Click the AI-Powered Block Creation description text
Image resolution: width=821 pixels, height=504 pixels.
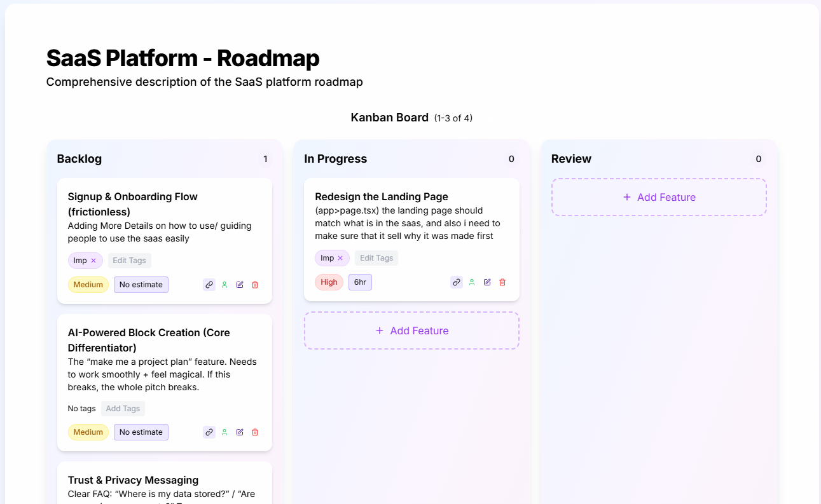tap(162, 374)
